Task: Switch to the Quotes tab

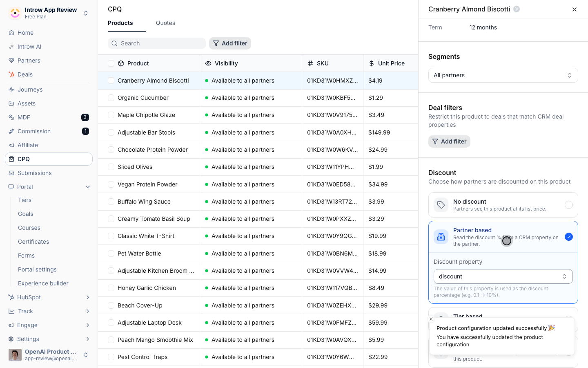Action: pos(165,23)
